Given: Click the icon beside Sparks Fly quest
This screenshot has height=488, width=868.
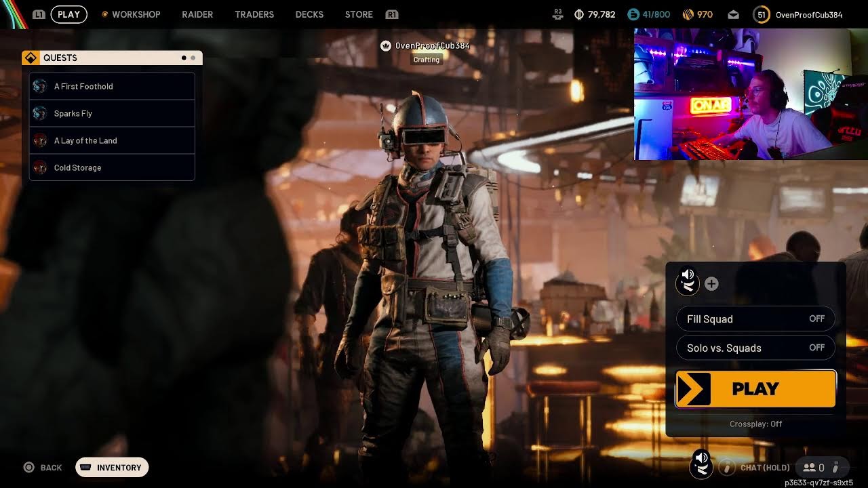Looking at the screenshot, I should 40,113.
